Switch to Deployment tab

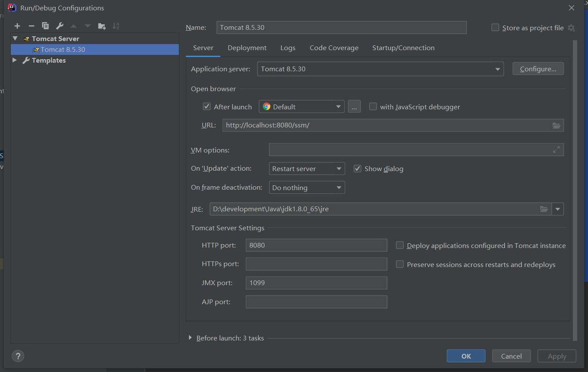click(x=247, y=48)
